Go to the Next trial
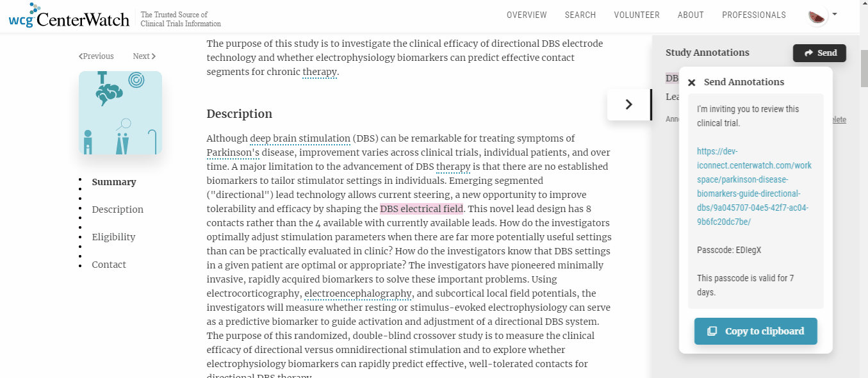This screenshot has height=378, width=868. pos(144,56)
